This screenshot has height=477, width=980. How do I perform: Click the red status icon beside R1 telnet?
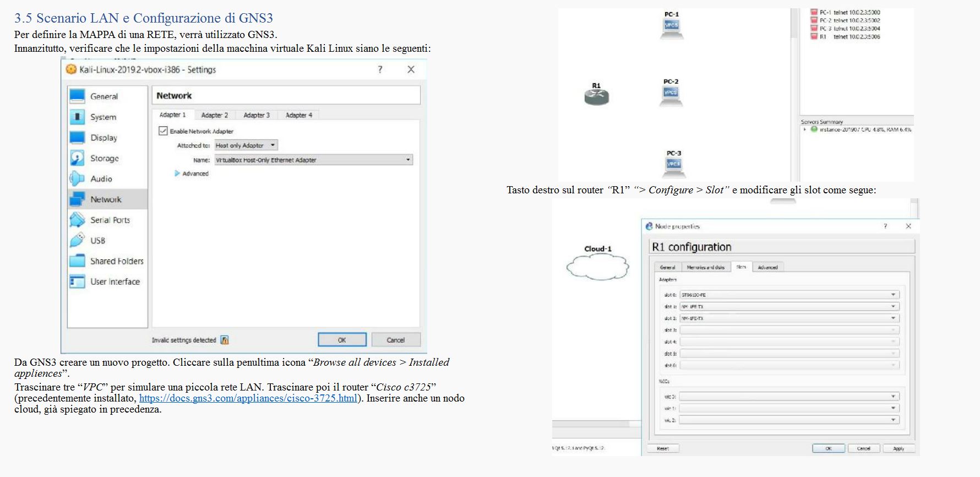pos(814,36)
